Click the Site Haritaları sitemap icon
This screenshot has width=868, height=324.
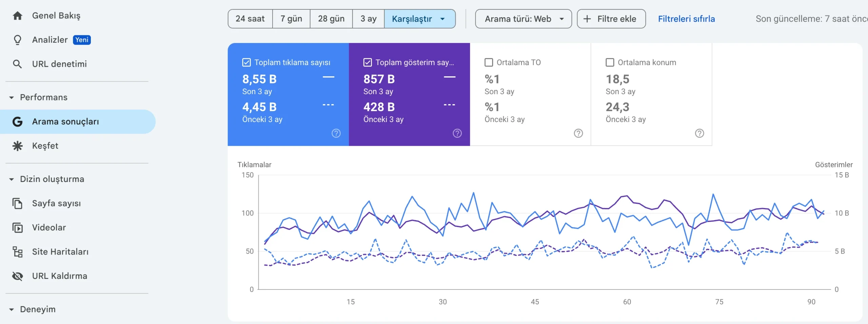coord(17,252)
